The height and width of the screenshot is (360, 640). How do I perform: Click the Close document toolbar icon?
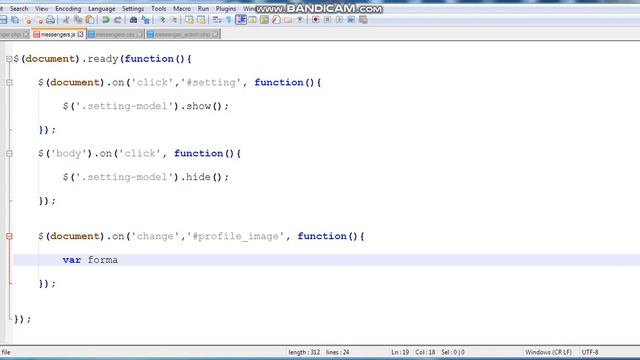click(27, 20)
